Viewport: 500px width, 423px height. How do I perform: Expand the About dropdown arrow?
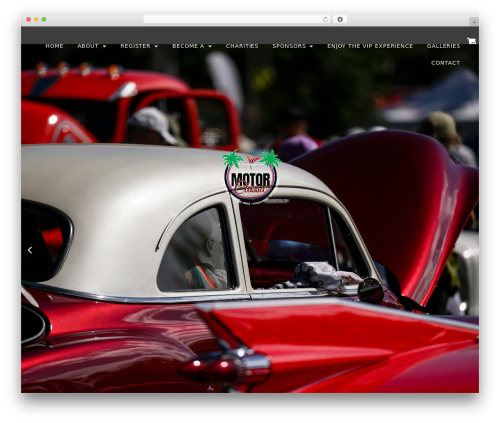(x=104, y=46)
